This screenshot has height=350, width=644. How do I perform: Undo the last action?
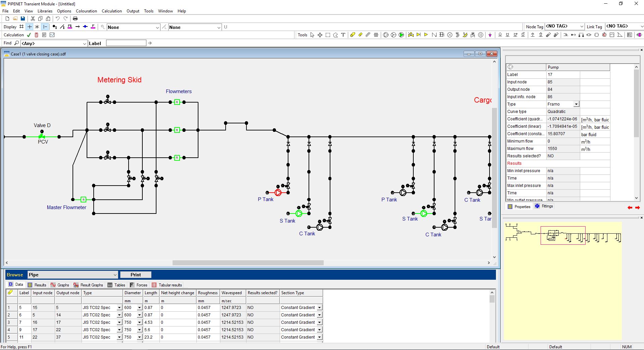[x=58, y=18]
